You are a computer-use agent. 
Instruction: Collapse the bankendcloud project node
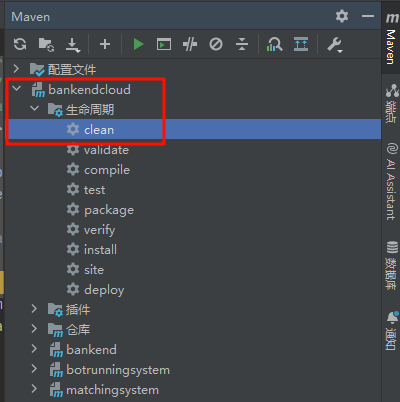(16, 89)
